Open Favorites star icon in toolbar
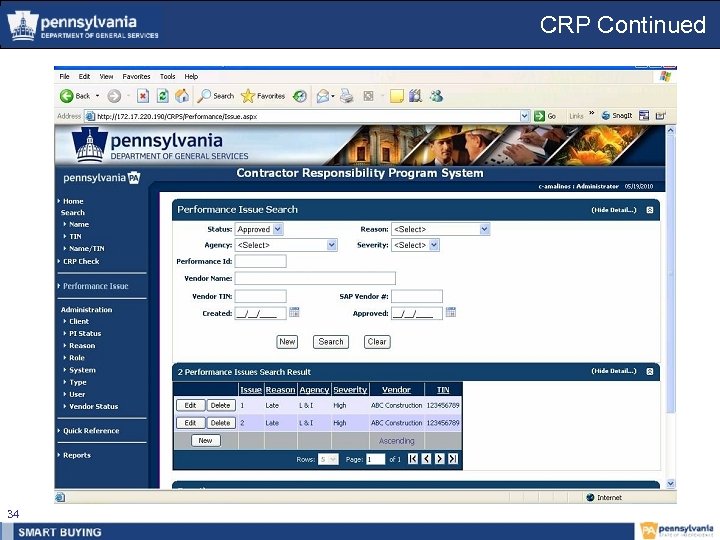This screenshot has width=720, height=540. click(248, 96)
